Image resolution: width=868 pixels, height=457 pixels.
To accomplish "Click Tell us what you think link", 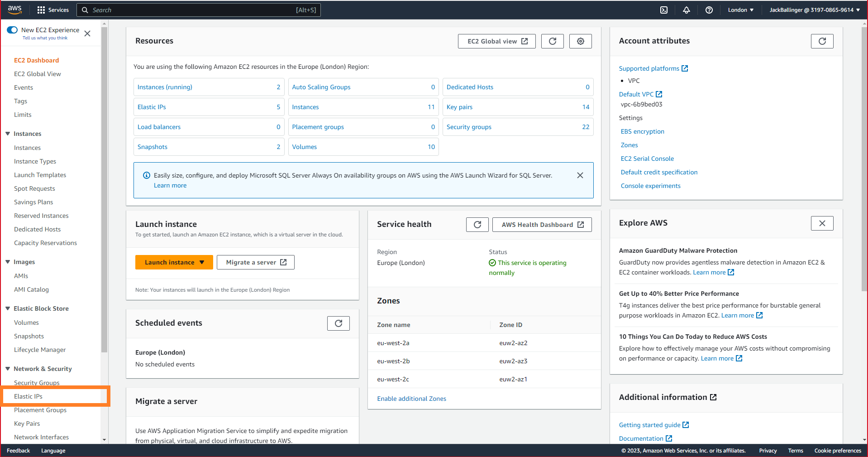I will click(x=45, y=38).
